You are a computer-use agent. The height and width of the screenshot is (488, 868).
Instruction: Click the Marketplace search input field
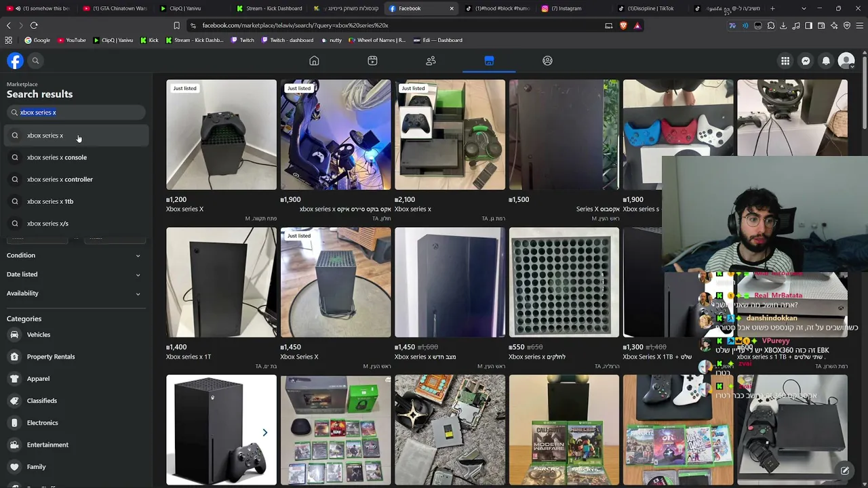click(x=76, y=113)
